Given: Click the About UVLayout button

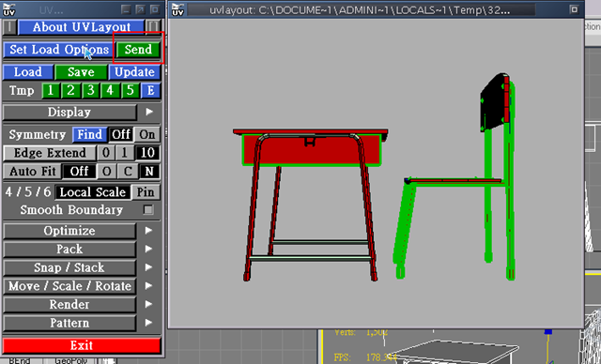Looking at the screenshot, I should [x=82, y=27].
